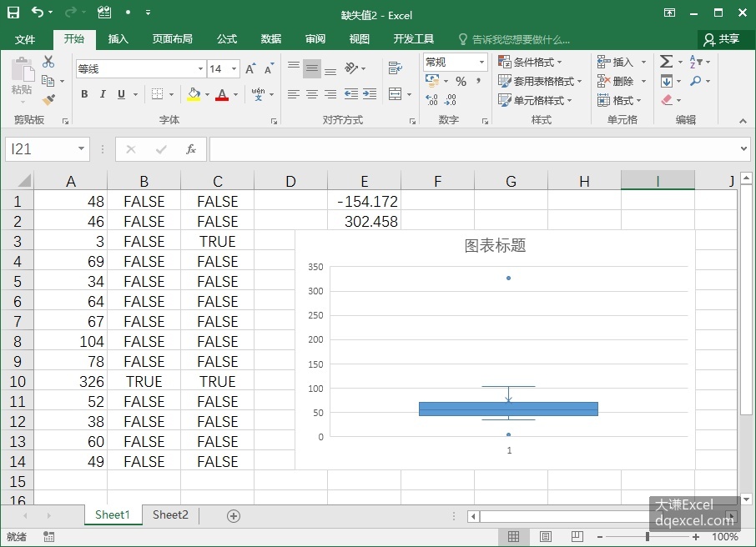
Task: Apply percent style format
Action: (461, 82)
